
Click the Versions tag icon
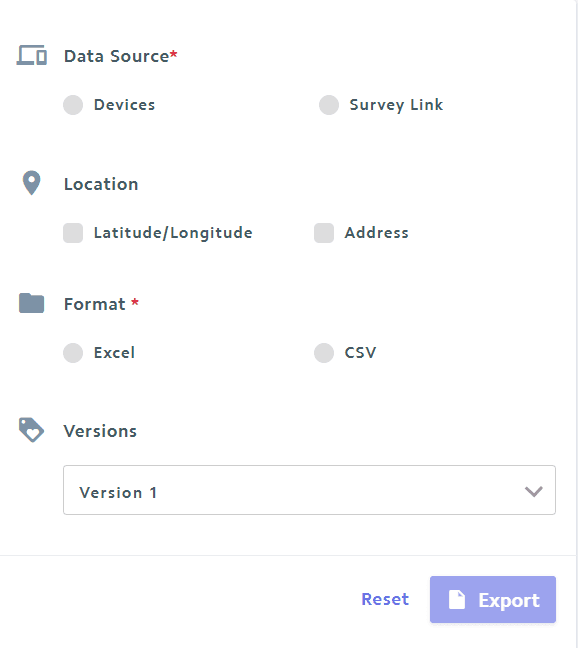pos(31,430)
